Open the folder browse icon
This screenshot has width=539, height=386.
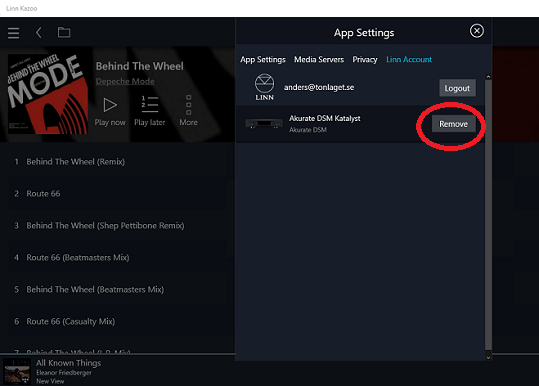tap(64, 32)
